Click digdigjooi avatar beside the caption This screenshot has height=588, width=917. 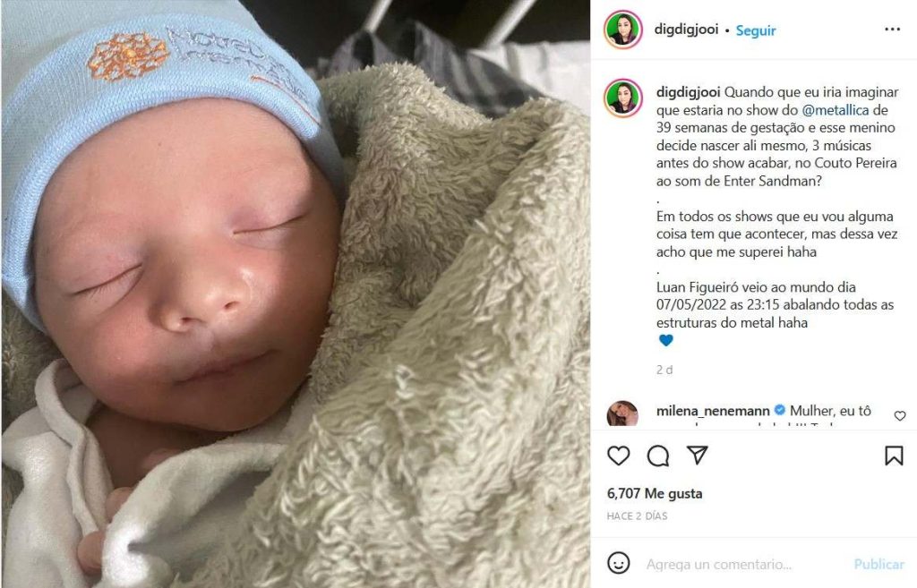(623, 98)
